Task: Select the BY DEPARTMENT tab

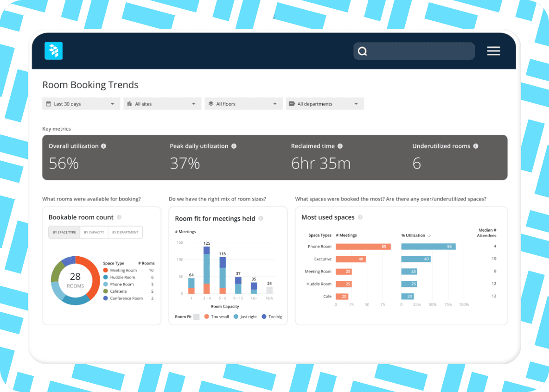Action: coord(125,232)
